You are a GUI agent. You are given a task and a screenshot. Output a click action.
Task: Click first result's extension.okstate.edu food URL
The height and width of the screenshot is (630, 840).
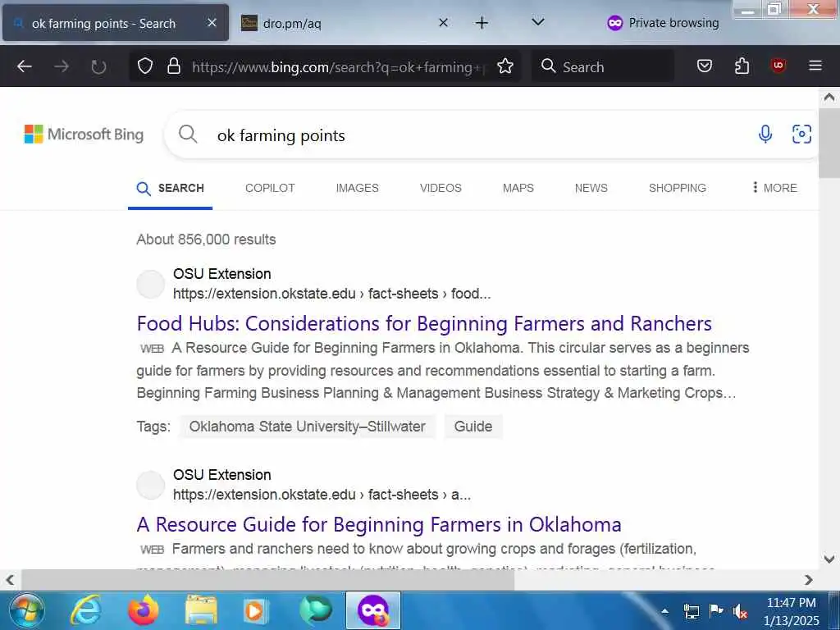coord(331,294)
